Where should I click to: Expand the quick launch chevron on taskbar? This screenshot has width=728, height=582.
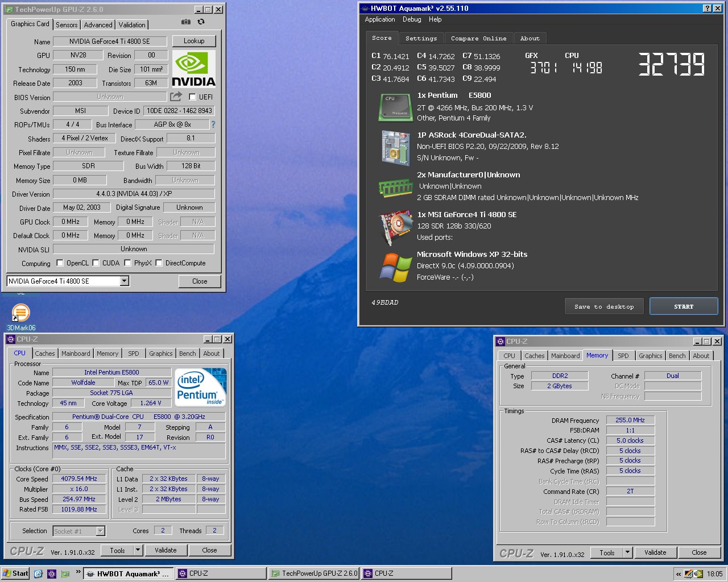point(78,572)
